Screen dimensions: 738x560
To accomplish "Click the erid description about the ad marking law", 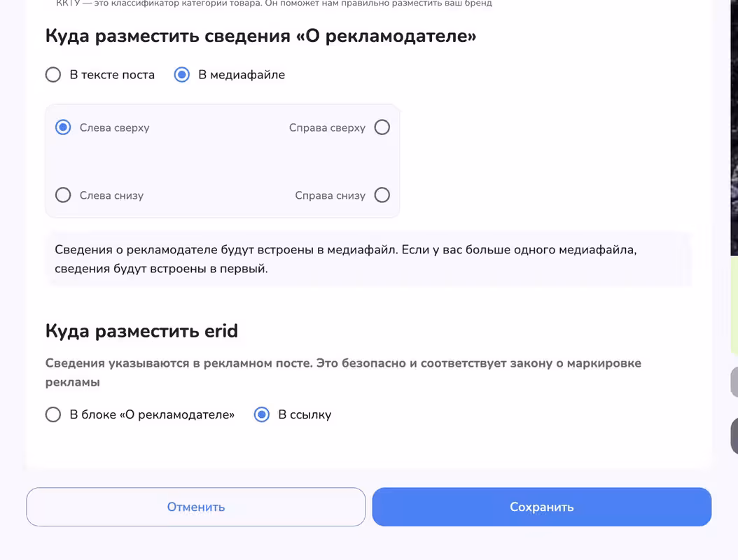I will [x=343, y=372].
